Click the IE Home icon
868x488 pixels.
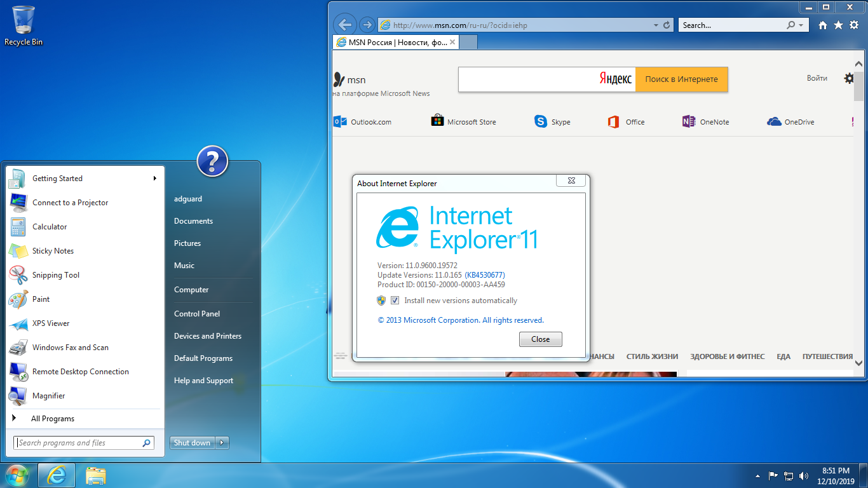pos(823,25)
